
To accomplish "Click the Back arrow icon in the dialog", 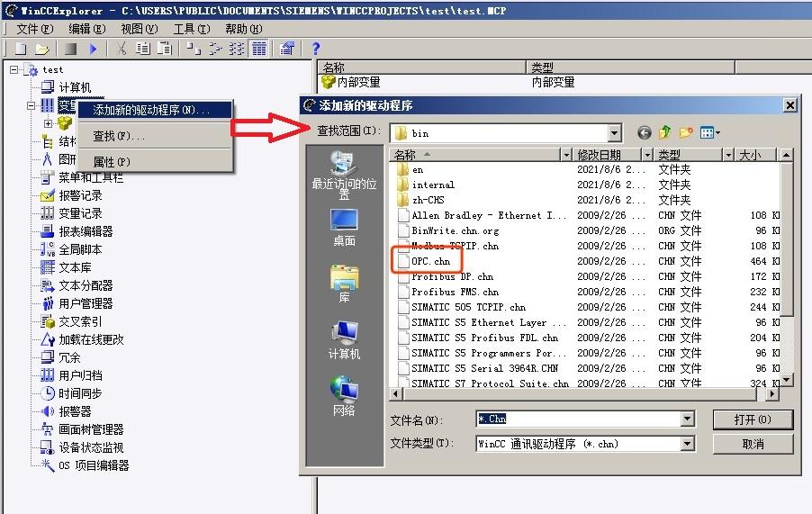I will coord(645,133).
